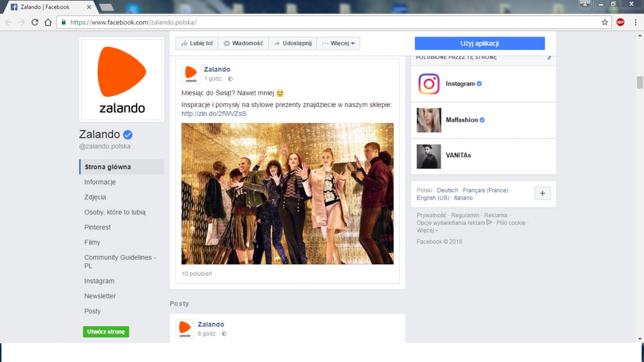Switch language to English (US)

pyautogui.click(x=433, y=198)
